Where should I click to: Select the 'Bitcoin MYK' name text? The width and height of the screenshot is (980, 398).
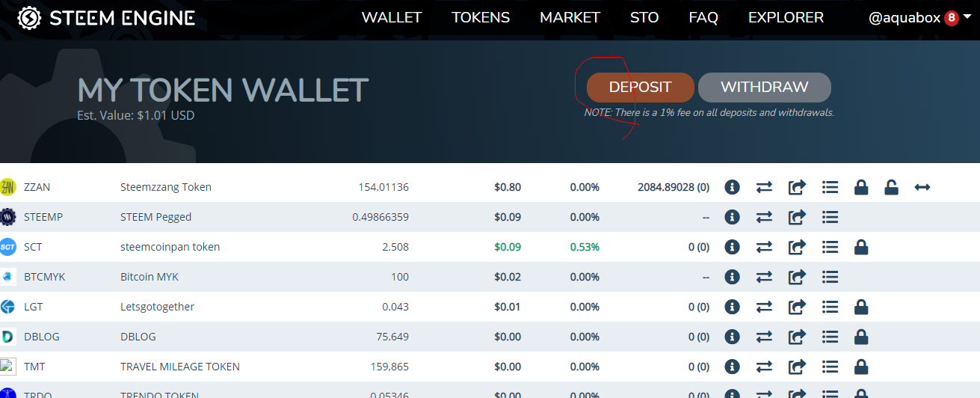point(150,277)
